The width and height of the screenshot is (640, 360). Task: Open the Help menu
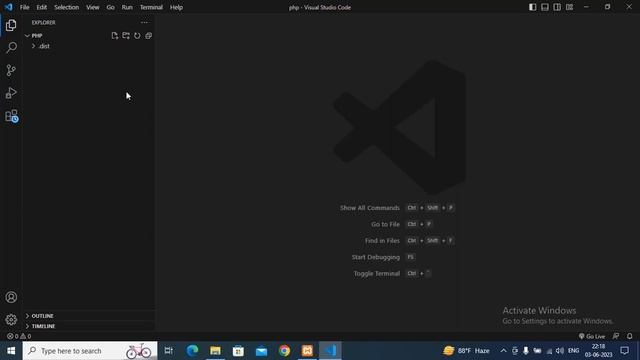pos(176,7)
